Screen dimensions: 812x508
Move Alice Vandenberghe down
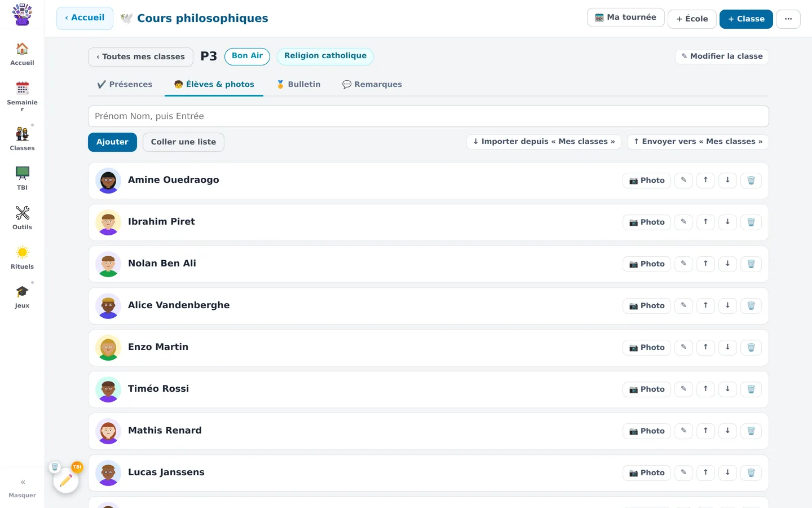pos(727,306)
